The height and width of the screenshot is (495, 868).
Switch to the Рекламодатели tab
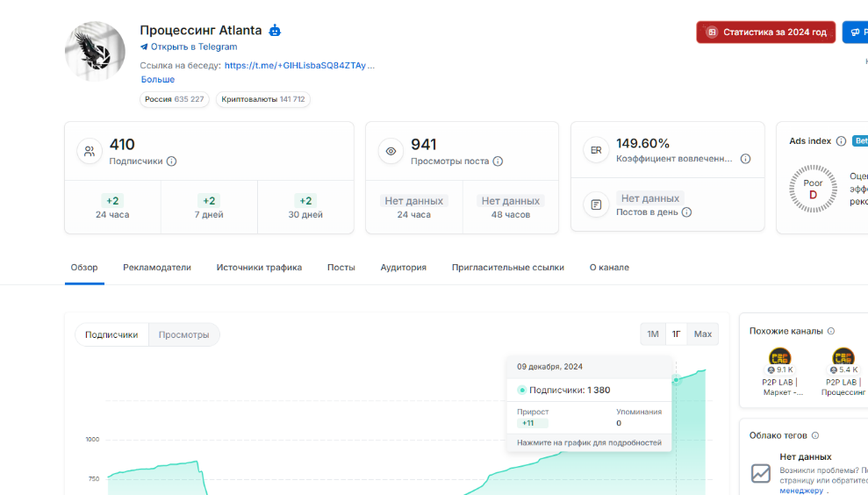point(156,268)
